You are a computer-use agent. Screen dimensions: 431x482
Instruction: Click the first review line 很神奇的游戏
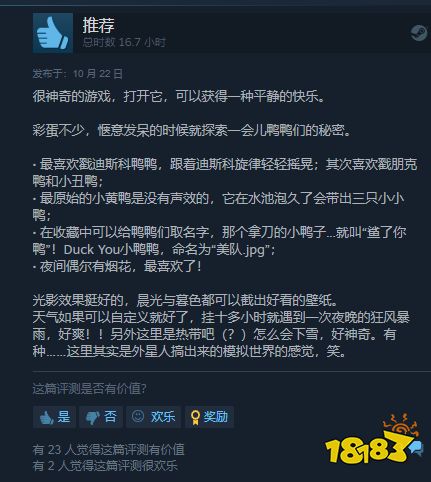tap(179, 97)
